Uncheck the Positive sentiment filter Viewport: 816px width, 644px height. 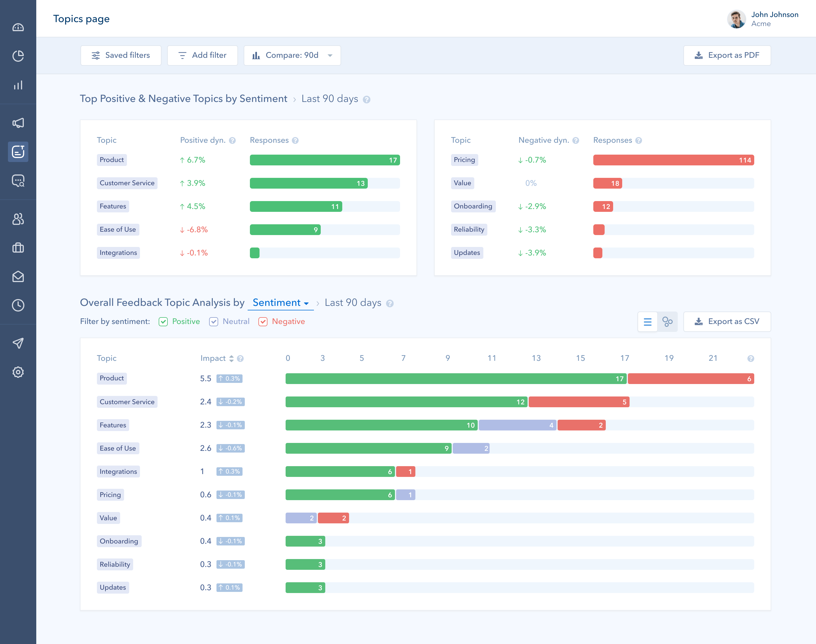tap(163, 322)
